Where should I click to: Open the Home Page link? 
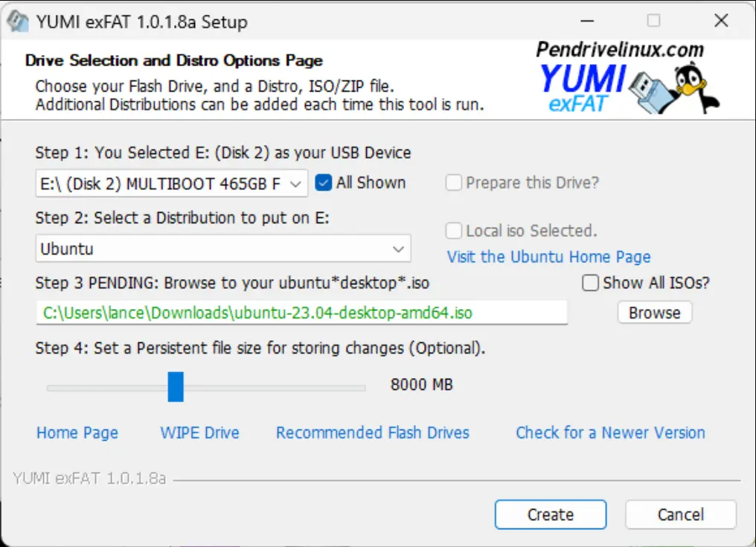(x=77, y=433)
